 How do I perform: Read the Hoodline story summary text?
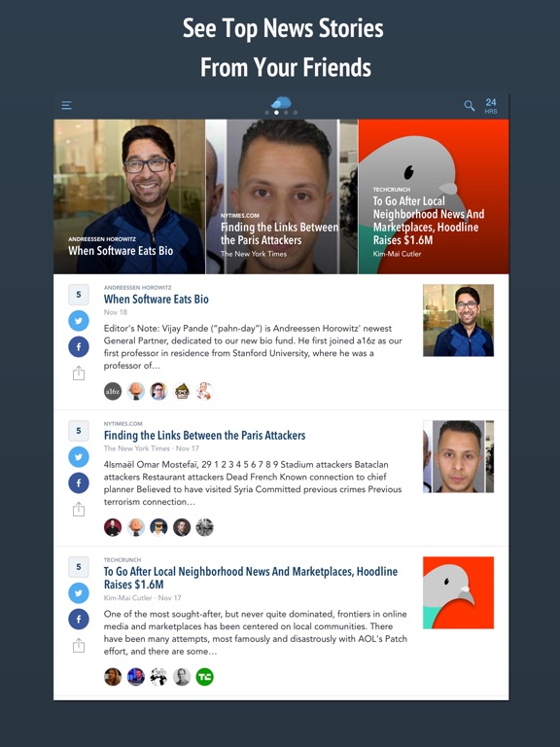pyautogui.click(x=256, y=632)
